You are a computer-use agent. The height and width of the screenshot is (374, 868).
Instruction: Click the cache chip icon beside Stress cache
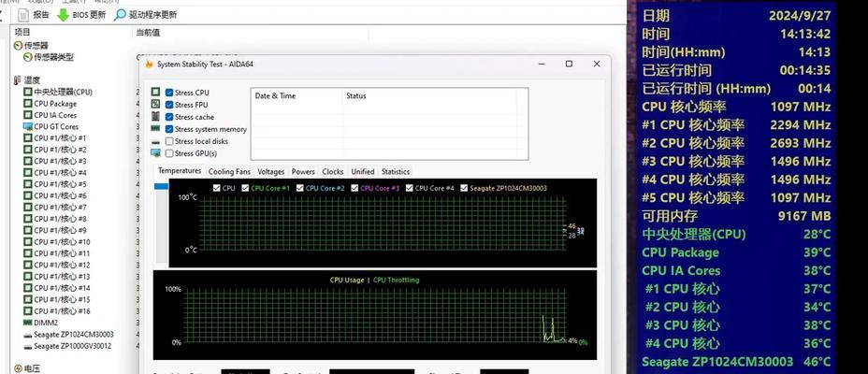coord(155,116)
